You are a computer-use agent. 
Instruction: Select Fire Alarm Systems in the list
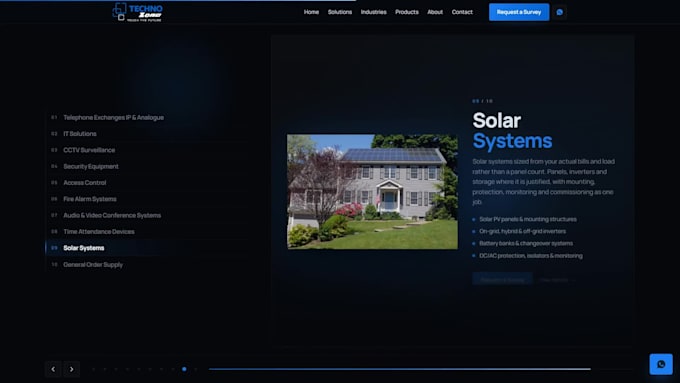pos(147,199)
